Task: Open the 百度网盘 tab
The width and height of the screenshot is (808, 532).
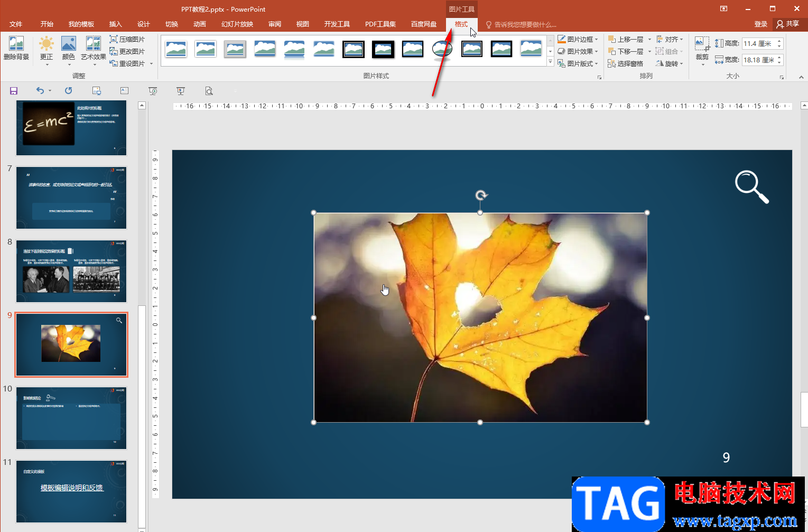Action: pyautogui.click(x=424, y=24)
